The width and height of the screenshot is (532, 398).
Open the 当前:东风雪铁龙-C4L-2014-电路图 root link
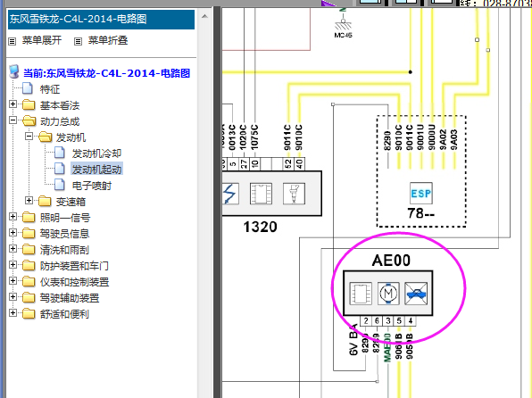(106, 73)
